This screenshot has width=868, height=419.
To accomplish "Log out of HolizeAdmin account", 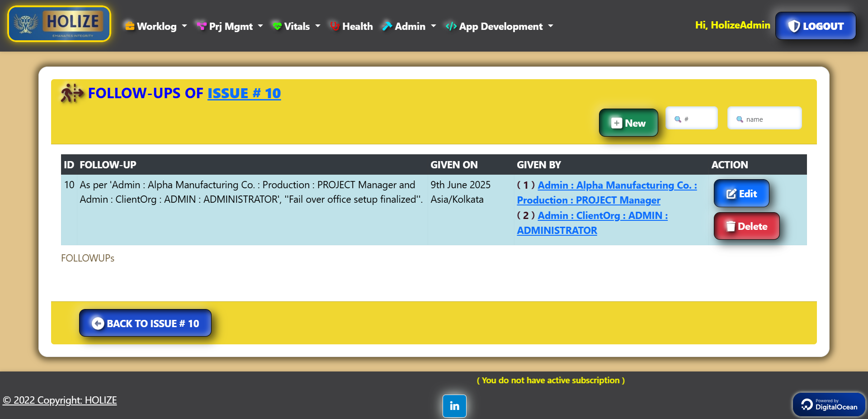I will (x=816, y=26).
